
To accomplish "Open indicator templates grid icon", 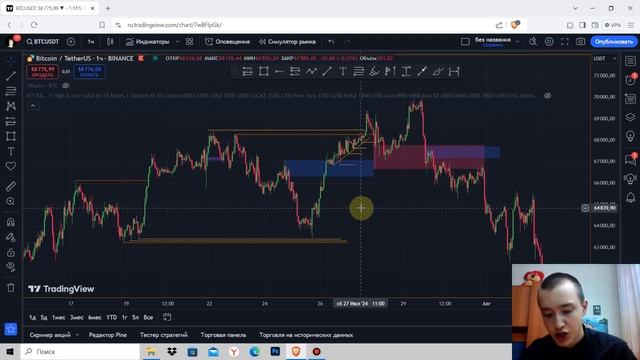I will 189,42.
